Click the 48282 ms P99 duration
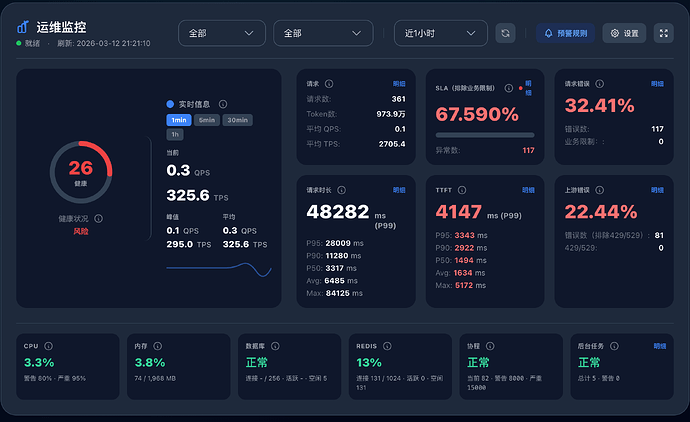This screenshot has height=422, width=690. [x=338, y=212]
